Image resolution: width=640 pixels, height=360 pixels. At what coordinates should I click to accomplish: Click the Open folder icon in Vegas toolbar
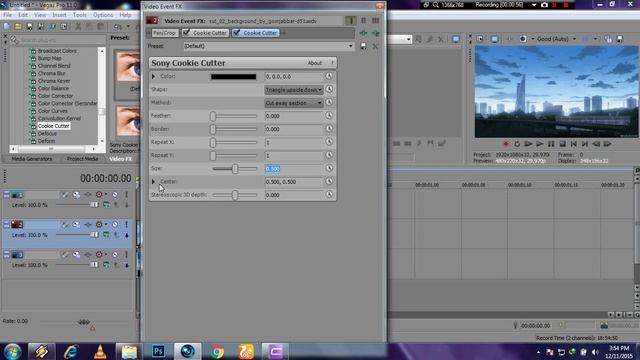point(18,27)
